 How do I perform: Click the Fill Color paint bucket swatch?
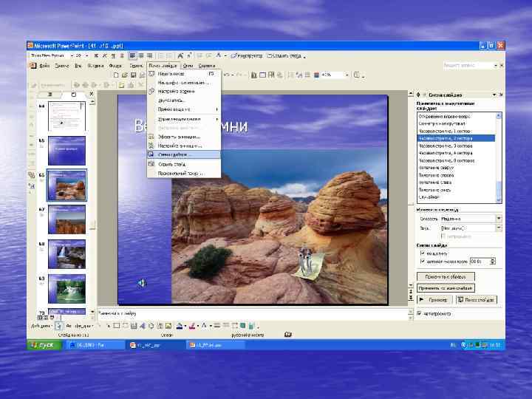point(179,326)
